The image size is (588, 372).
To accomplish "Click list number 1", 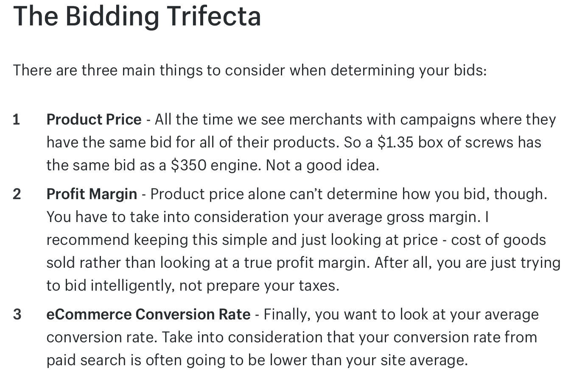I will click(17, 119).
